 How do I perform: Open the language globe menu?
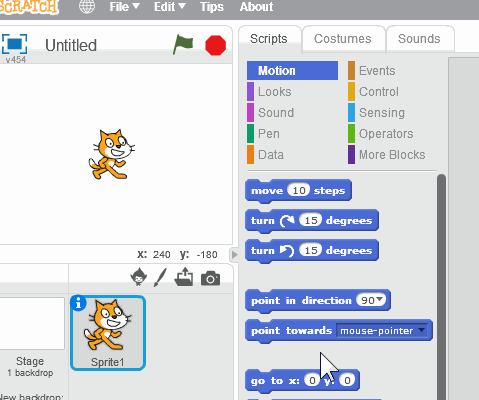(x=87, y=7)
